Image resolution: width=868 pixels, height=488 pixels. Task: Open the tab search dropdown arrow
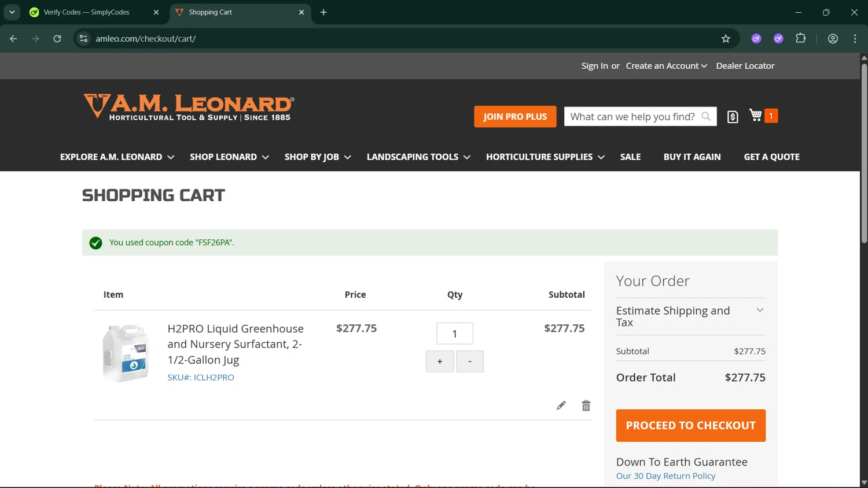[x=12, y=12]
